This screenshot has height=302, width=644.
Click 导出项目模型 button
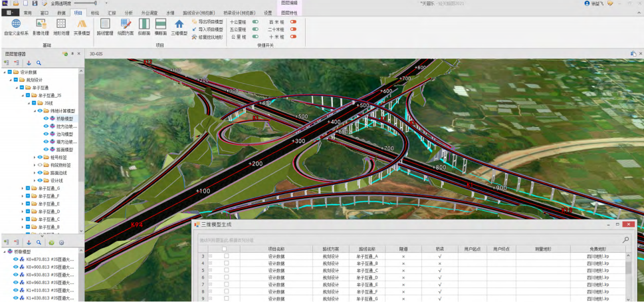pos(210,22)
